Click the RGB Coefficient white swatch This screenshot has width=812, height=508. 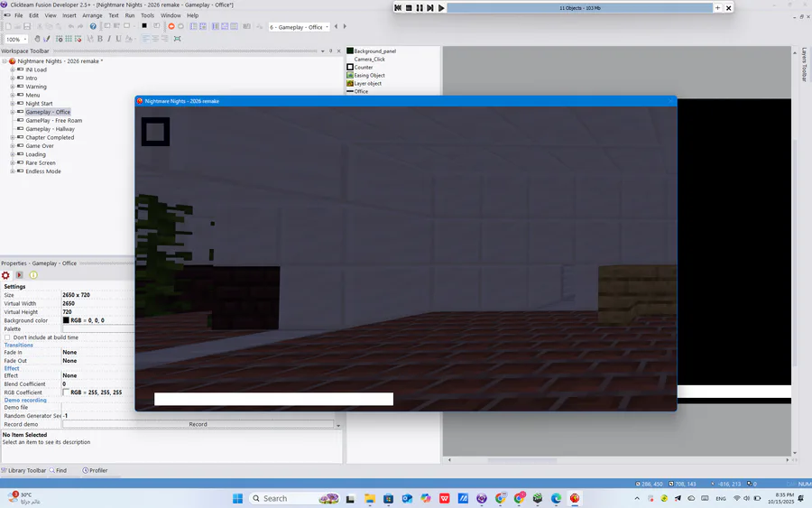point(66,393)
